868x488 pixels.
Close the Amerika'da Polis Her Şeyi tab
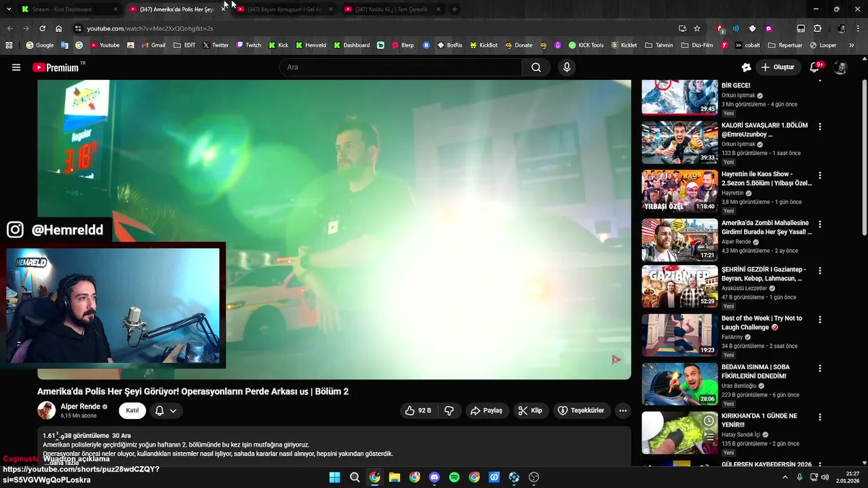[224, 9]
